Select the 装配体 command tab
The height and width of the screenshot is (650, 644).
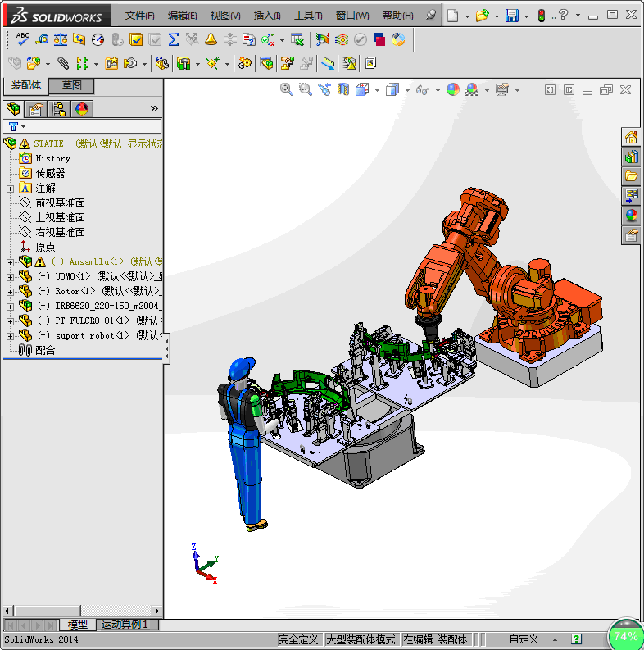[x=25, y=85]
